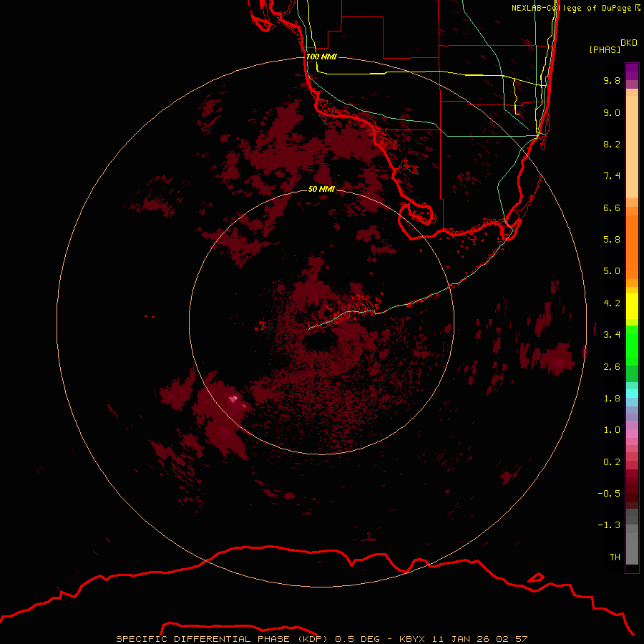Pick the purple swatch at legend top
This screenshot has height=644, width=644.
tap(632, 72)
